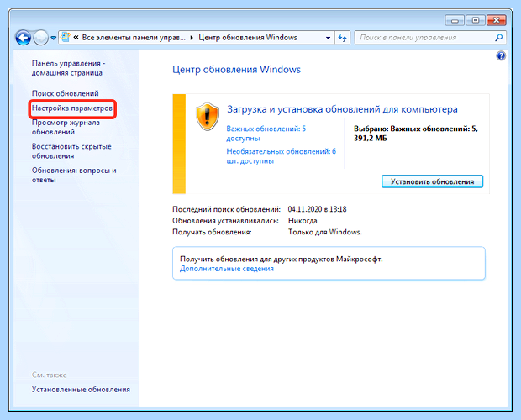The height and width of the screenshot is (420, 521).
Task: Click the Установить обновления button
Action: click(x=432, y=181)
